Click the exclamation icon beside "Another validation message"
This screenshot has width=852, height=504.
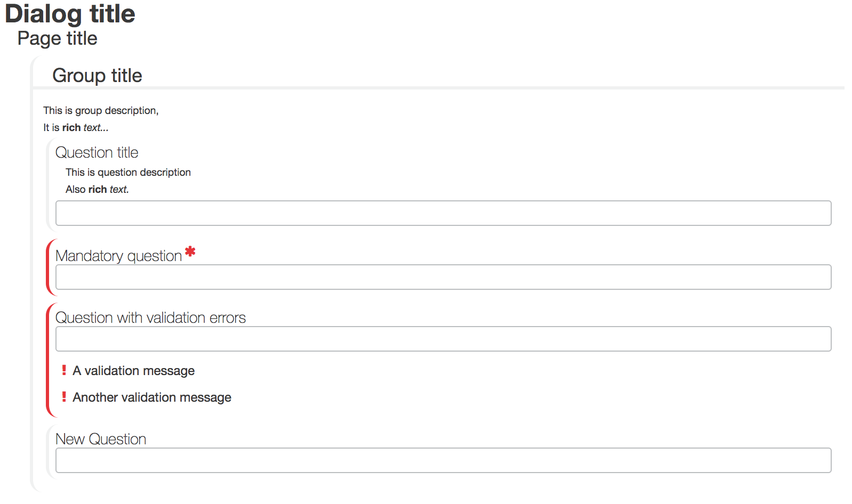click(x=64, y=396)
